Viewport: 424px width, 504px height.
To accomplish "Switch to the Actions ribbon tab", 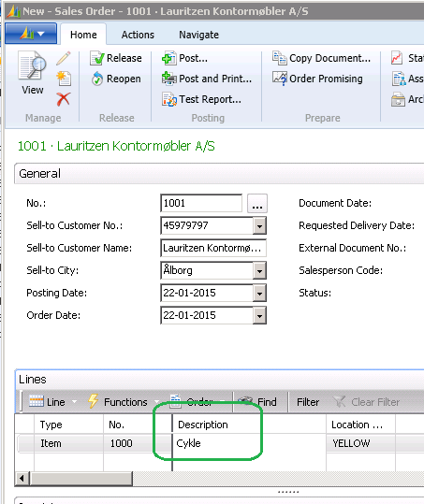I will [x=138, y=35].
